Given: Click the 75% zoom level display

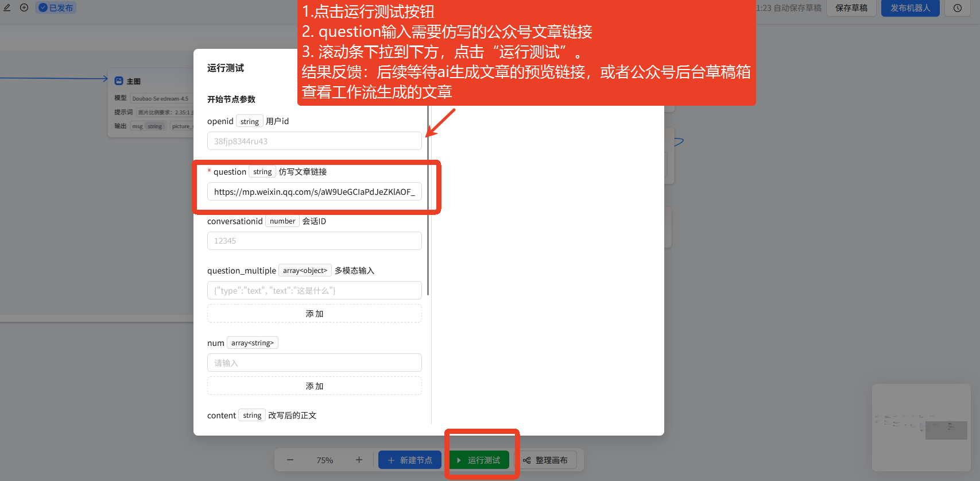Looking at the screenshot, I should pos(324,460).
